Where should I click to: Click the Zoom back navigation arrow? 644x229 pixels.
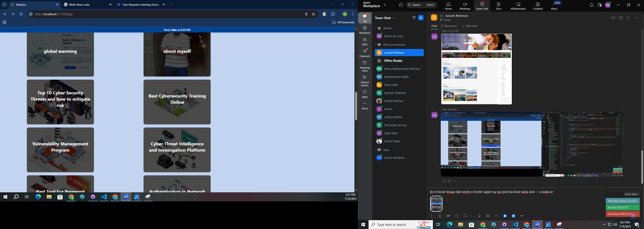pyautogui.click(x=385, y=5)
